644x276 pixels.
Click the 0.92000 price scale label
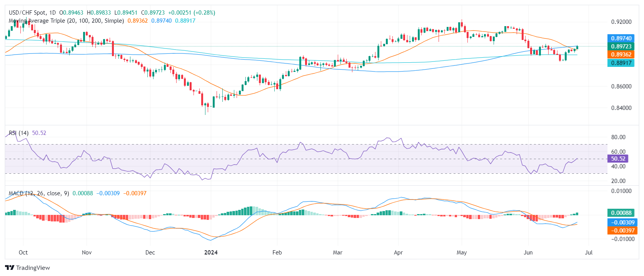(x=621, y=22)
